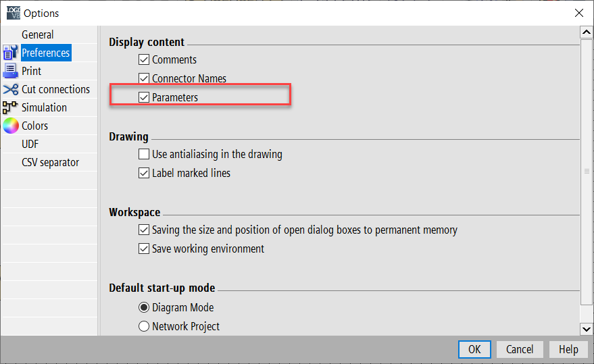Screen dimensions: 594x364
Task: Click the Cancel button
Action: pos(520,349)
